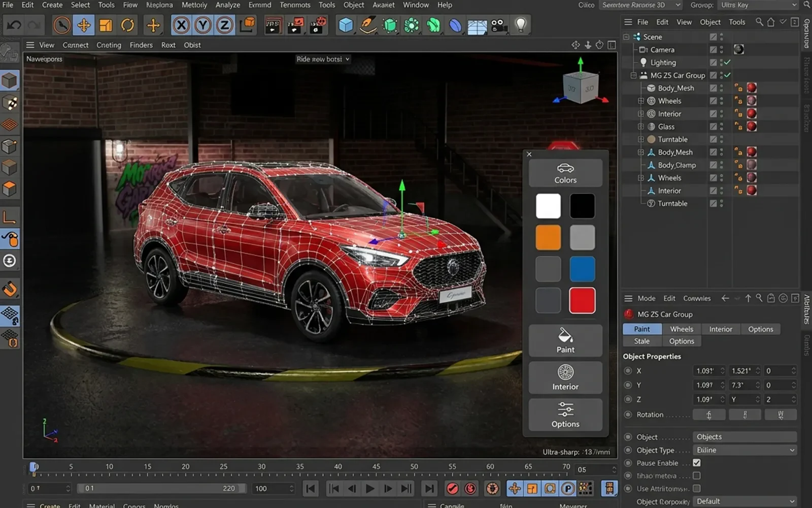
Task: Click the blue Cube primitive icon
Action: (346, 24)
